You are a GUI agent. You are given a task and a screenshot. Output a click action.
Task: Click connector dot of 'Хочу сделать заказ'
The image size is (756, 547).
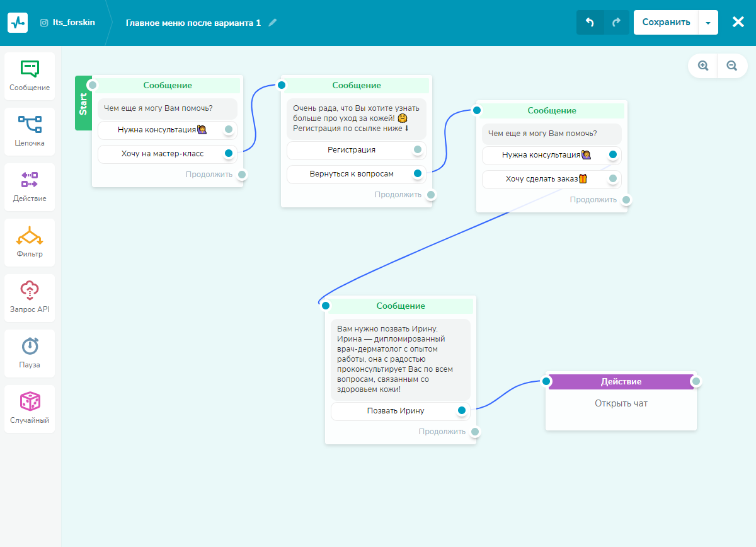[x=613, y=178]
